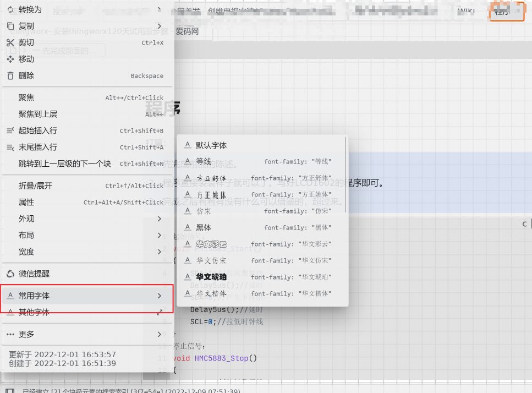The image size is (532, 393).
Task: Click the A icon beside 华文琥珀
Action: tap(188, 277)
